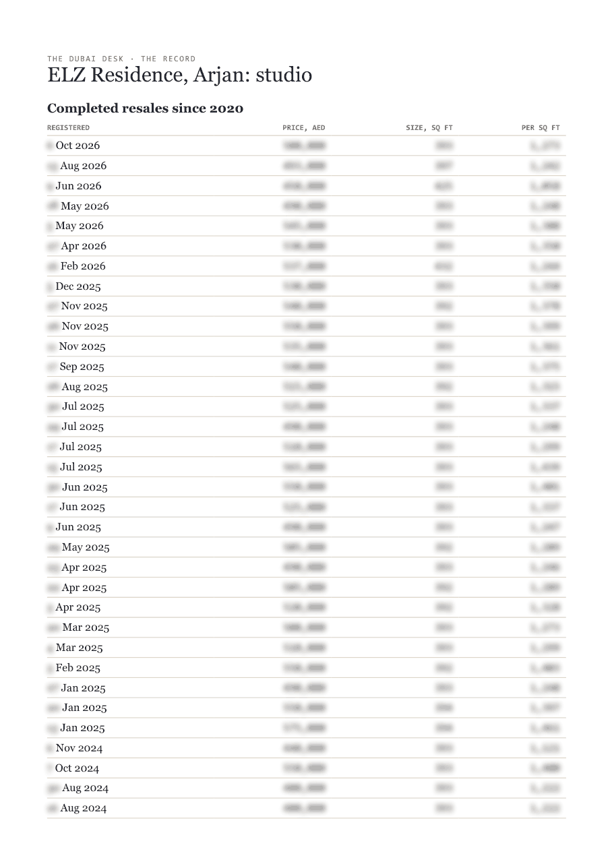
Task: Click THE DUBAI DESK · THE RECORD label
Action: [121, 59]
